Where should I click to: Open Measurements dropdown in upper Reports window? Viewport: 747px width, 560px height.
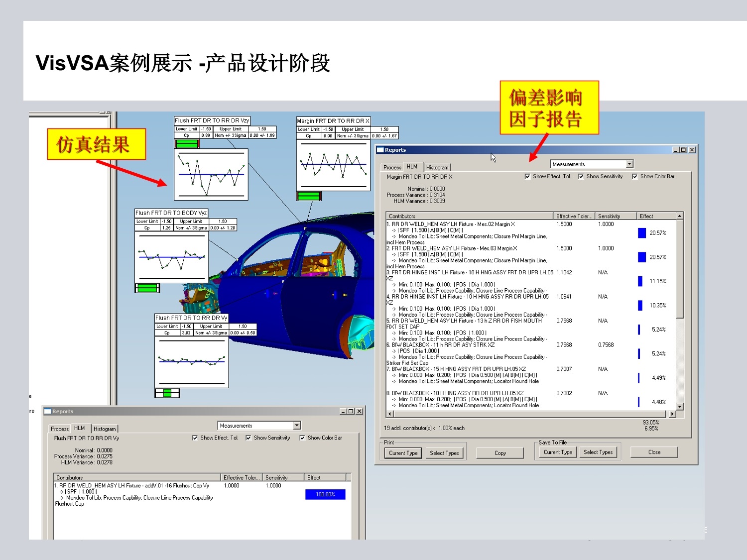click(592, 164)
